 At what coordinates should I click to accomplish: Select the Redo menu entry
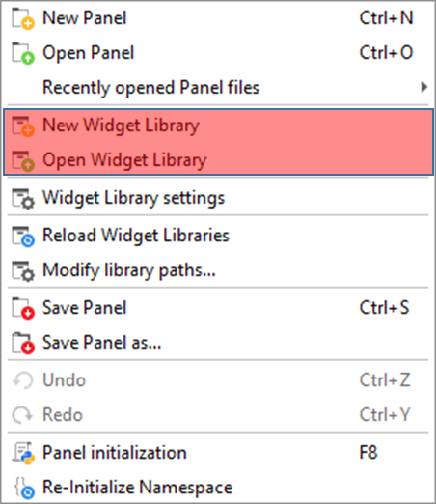(x=218, y=414)
